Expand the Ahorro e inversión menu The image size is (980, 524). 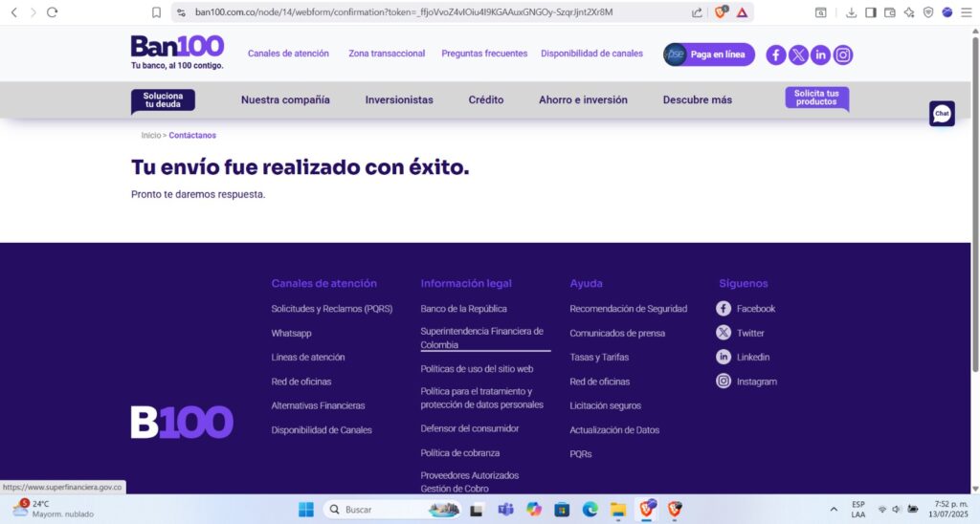pyautogui.click(x=583, y=99)
